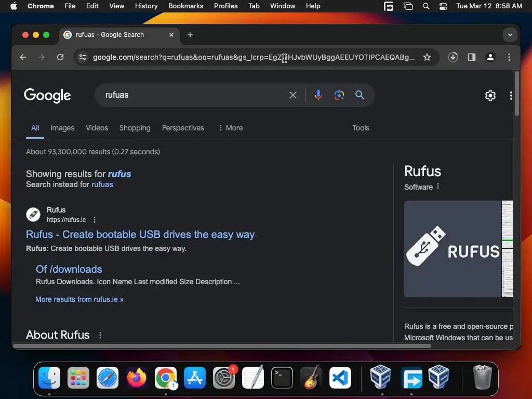The width and height of the screenshot is (532, 399).
Task: Expand the More search filters menu
Action: [231, 128]
